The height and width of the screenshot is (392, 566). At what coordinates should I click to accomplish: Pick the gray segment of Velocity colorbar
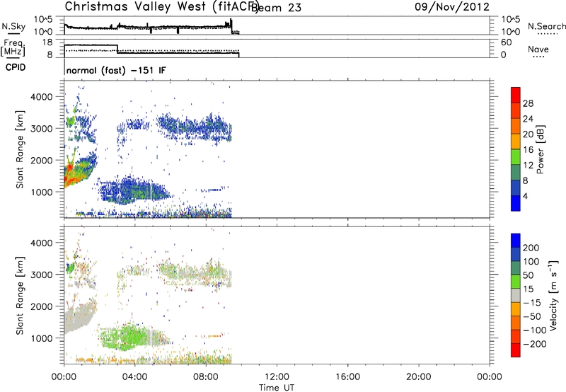(516, 296)
